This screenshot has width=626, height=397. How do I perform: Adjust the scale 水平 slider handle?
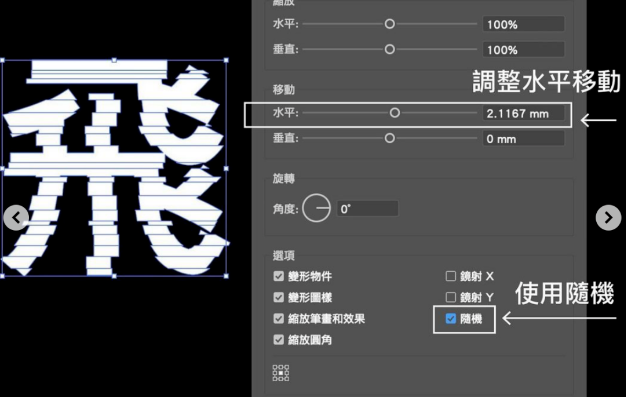pyautogui.click(x=390, y=24)
